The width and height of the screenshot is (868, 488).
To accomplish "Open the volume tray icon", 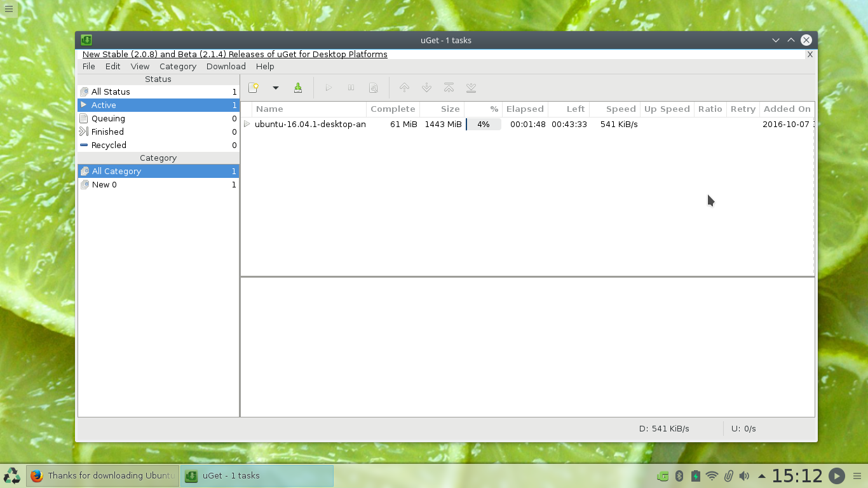I will point(744,476).
